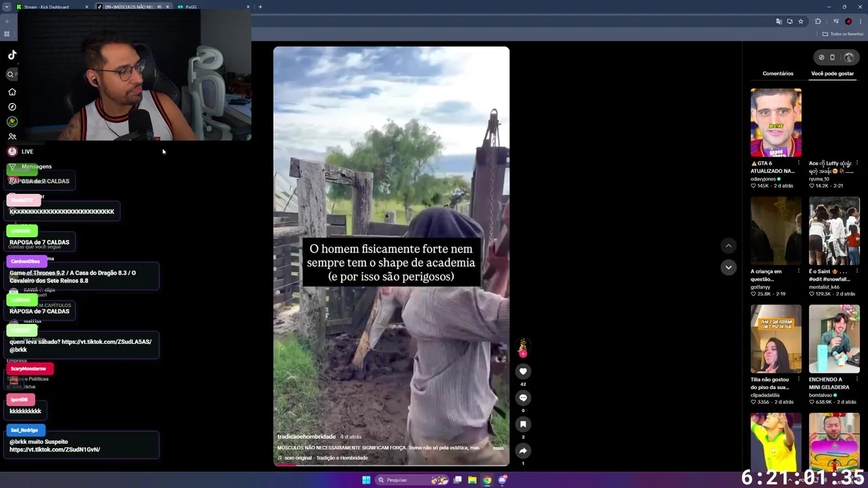This screenshot has height=488, width=868.
Task: Open the som original - Tradição e Hombridade sound
Action: (x=325, y=457)
